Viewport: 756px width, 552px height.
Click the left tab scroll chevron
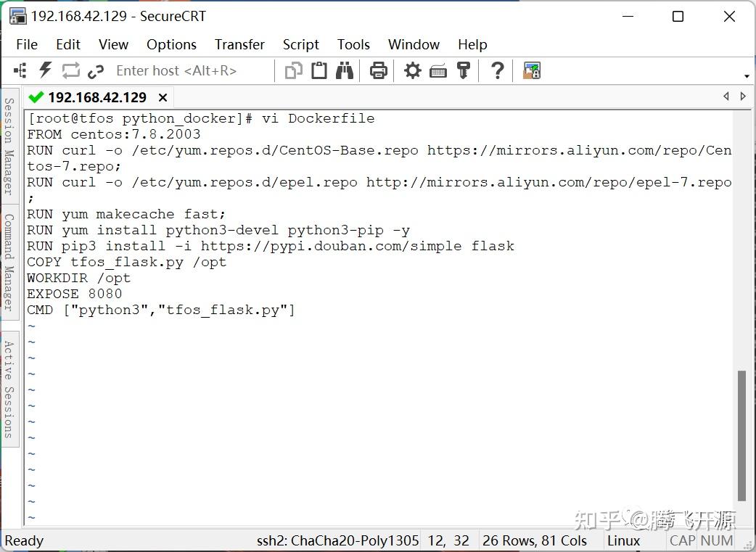tap(726, 96)
